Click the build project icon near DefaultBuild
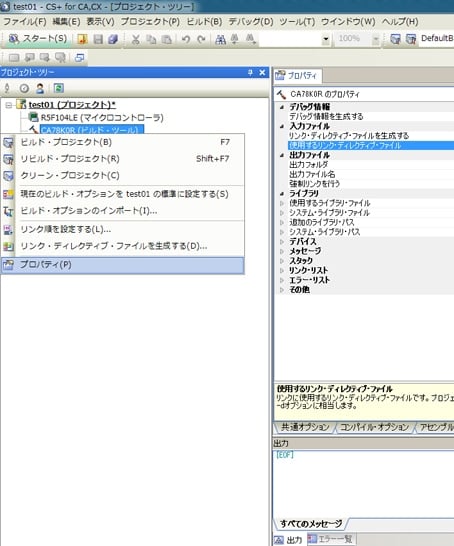Image resolution: width=454 pixels, height=546 pixels. coord(395,39)
